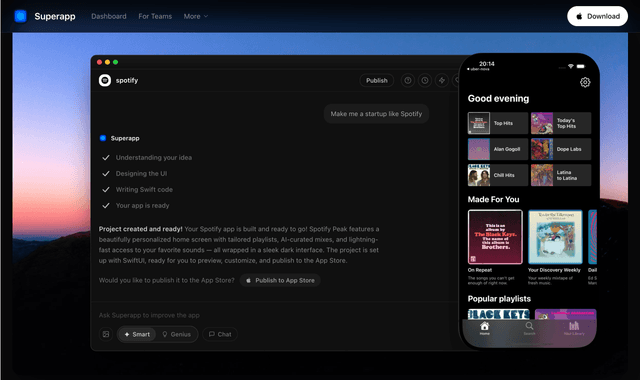The width and height of the screenshot is (640, 380).
Task: Click the spotify project name
Action: (127, 80)
